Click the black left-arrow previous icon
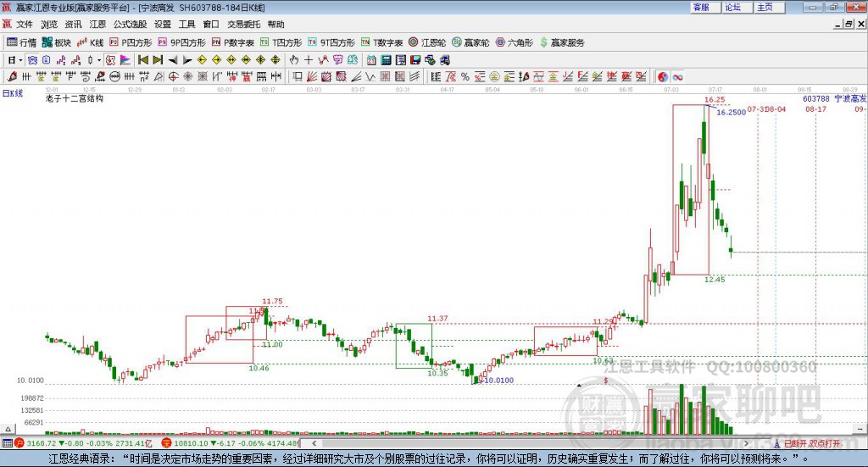 pyautogui.click(x=173, y=60)
